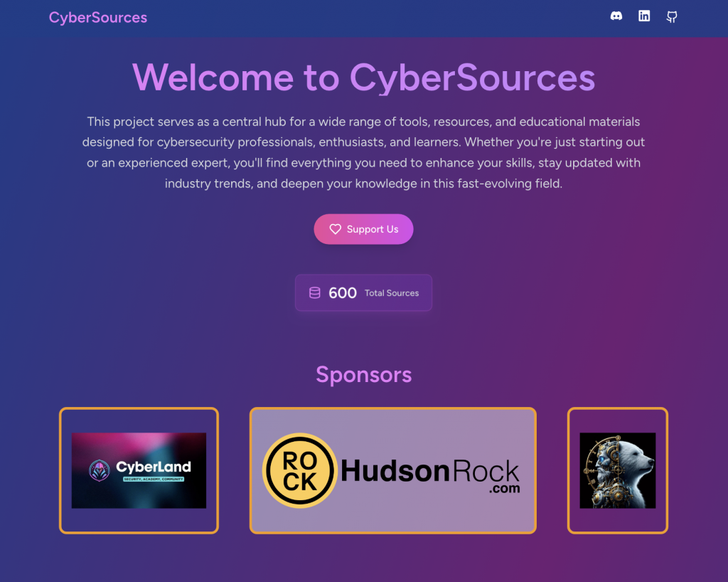The height and width of the screenshot is (582, 728).
Task: Open the CyberLand sponsor banner
Action: (139, 470)
